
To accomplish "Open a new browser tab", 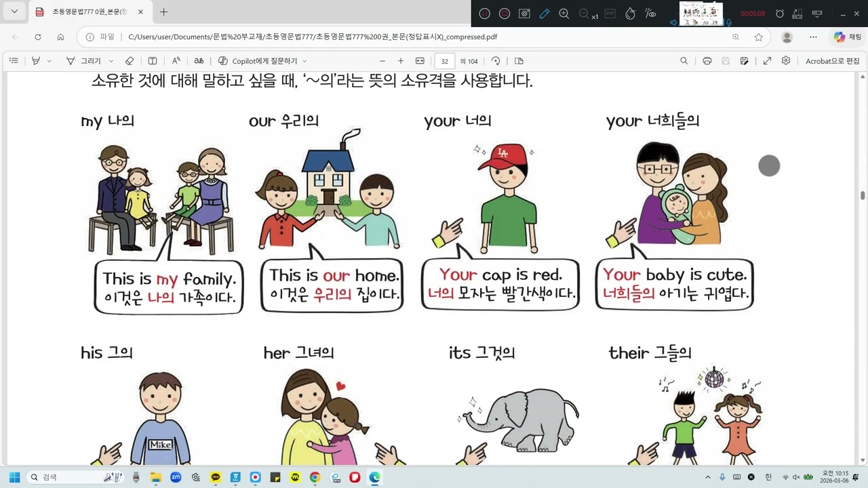I will [163, 12].
